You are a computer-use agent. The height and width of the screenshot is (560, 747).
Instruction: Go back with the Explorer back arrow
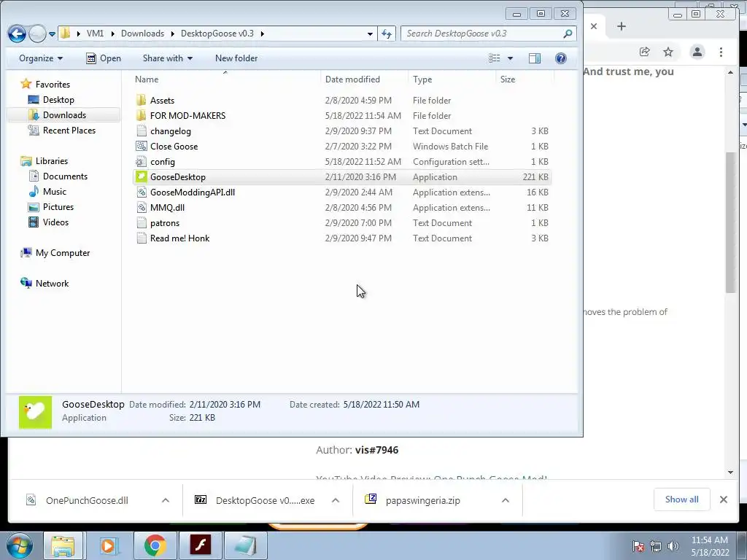[17, 34]
